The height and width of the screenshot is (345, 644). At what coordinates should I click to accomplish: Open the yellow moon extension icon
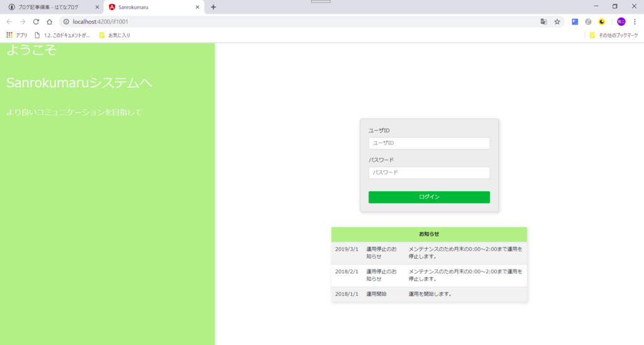(x=602, y=22)
